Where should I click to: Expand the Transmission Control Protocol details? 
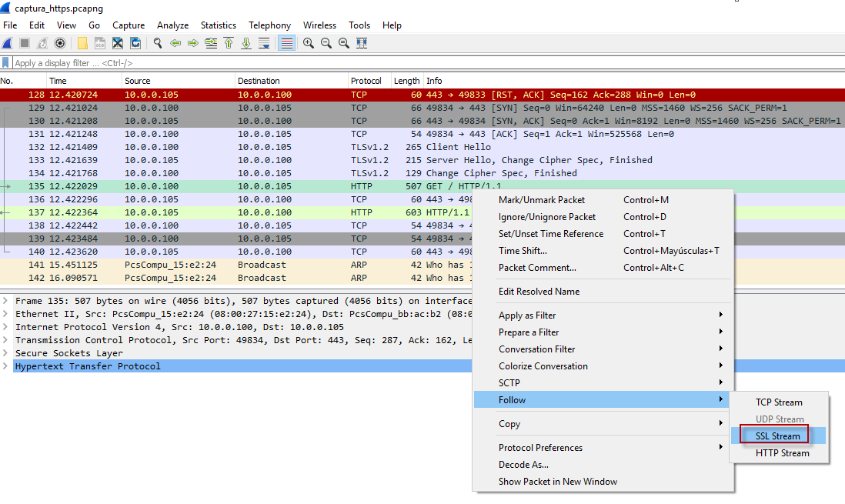coord(6,340)
